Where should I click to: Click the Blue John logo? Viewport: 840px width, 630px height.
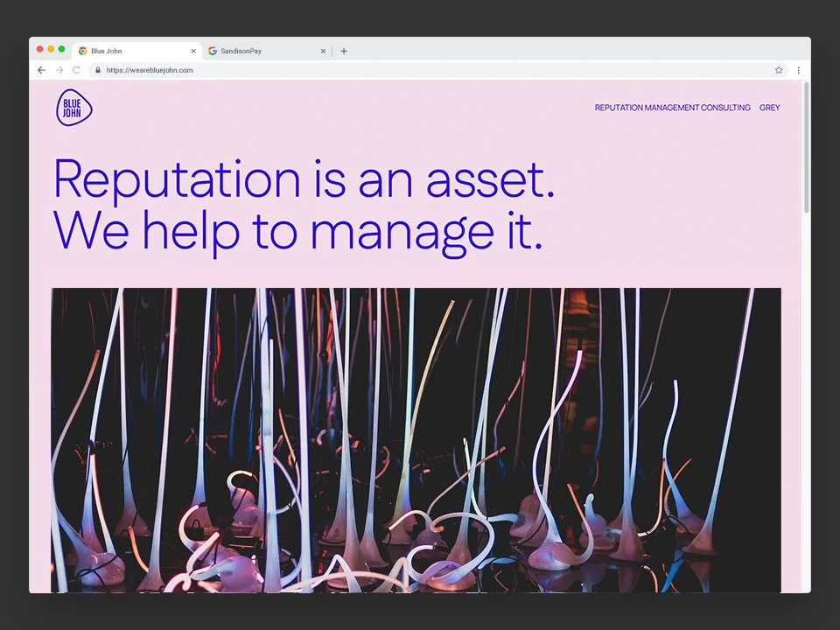[73, 108]
